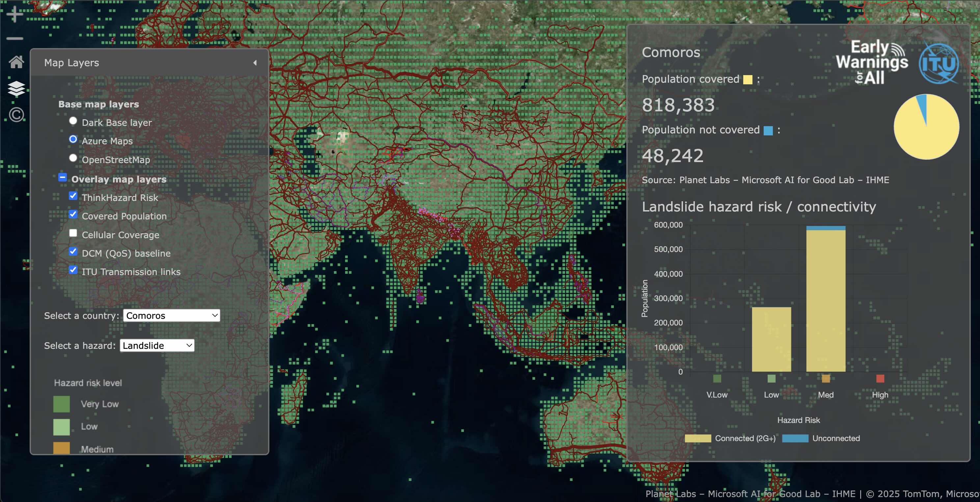Click the zoom in plus icon
This screenshot has height=502, width=980.
(x=15, y=14)
